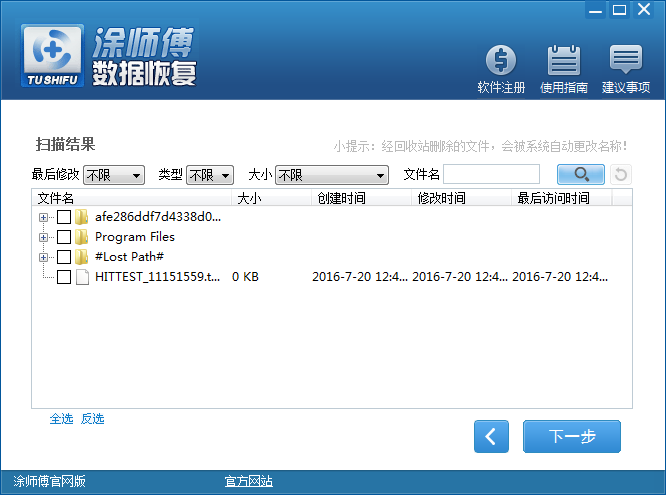The height and width of the screenshot is (495, 666).
Task: Click the back arrow button
Action: [491, 436]
